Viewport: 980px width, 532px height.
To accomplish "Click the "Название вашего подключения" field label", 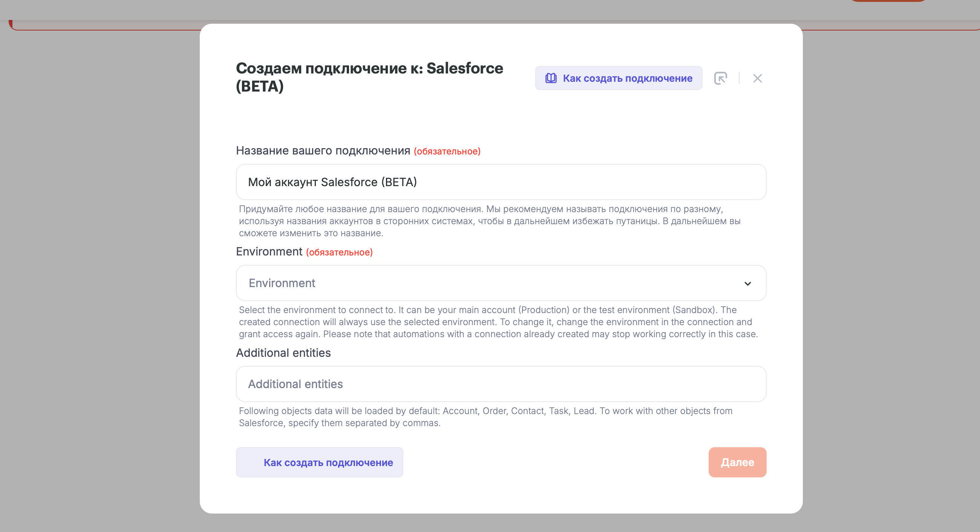I will coord(323,151).
